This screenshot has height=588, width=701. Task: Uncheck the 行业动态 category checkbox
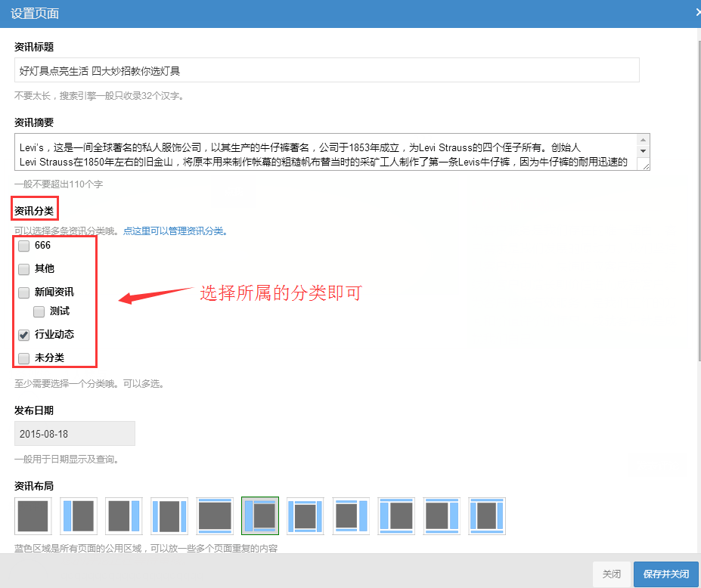pyautogui.click(x=23, y=335)
